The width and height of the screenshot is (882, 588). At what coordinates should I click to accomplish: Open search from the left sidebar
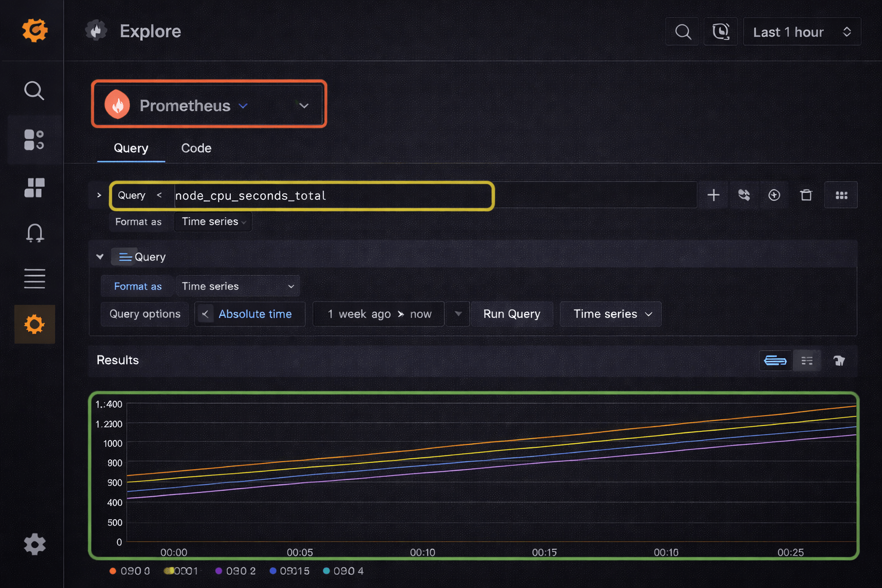(34, 90)
